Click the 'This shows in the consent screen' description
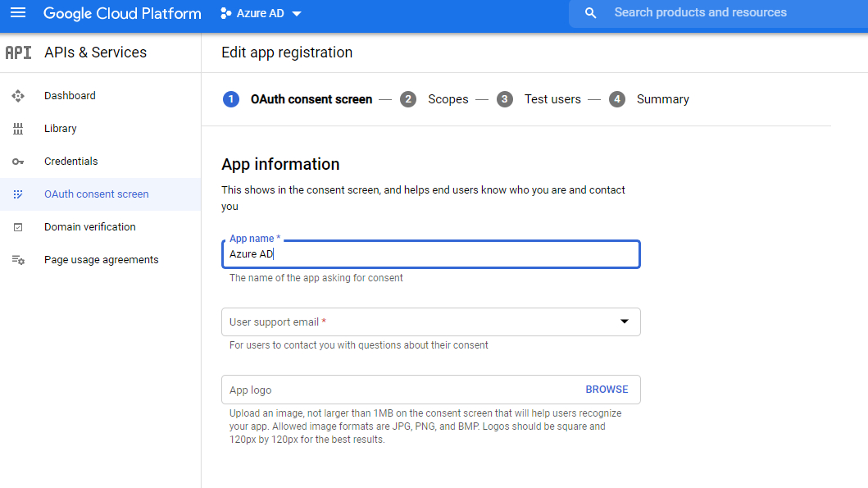 [424, 198]
